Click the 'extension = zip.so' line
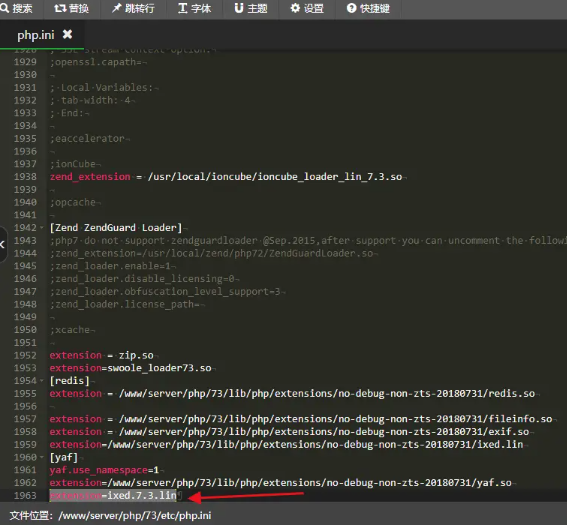567x525 pixels. [101, 355]
